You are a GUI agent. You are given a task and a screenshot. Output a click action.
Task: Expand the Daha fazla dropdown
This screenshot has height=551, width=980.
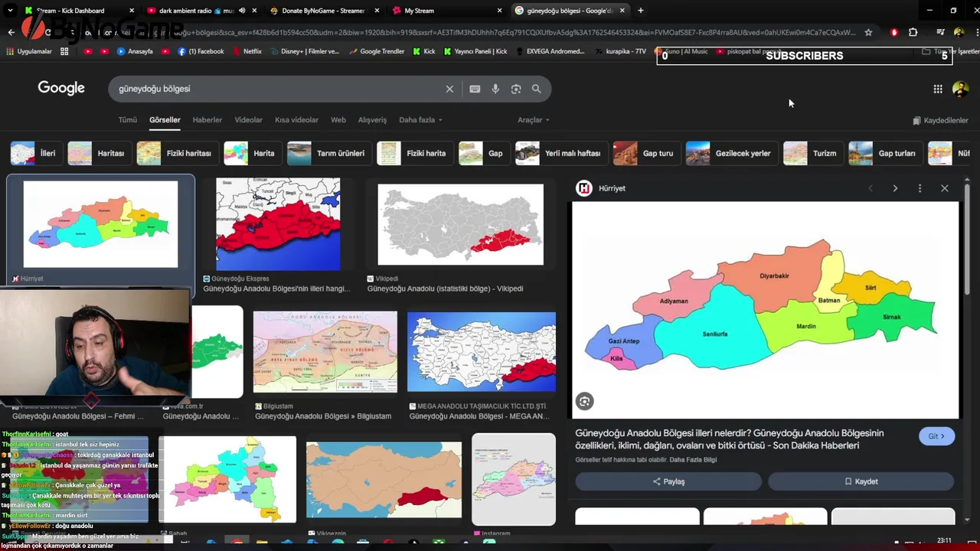pos(420,120)
